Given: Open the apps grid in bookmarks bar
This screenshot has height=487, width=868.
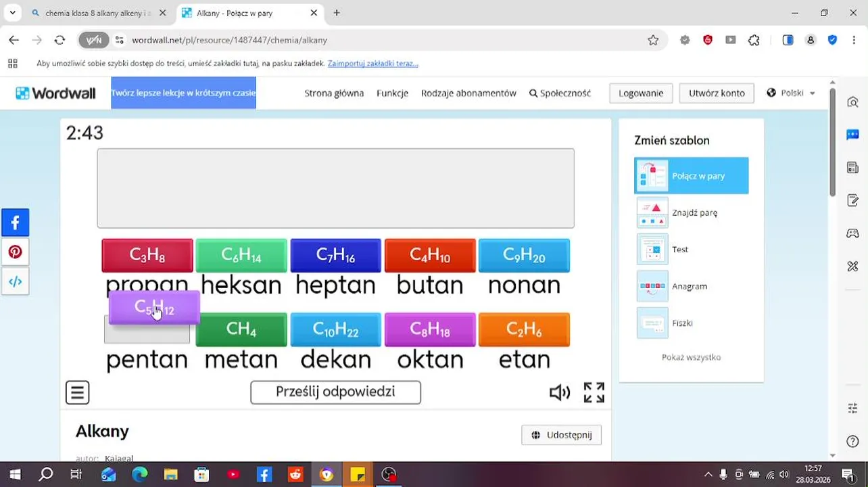Looking at the screenshot, I should [12, 64].
